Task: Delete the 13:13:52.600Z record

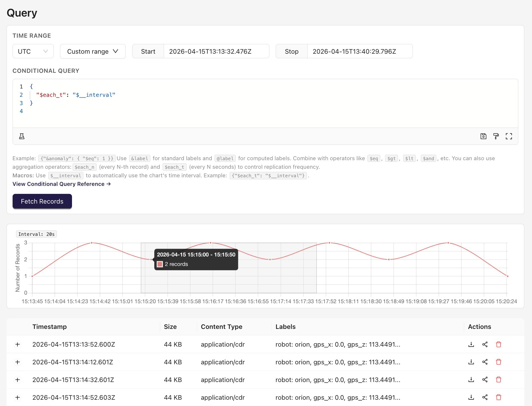Action: pos(499,344)
